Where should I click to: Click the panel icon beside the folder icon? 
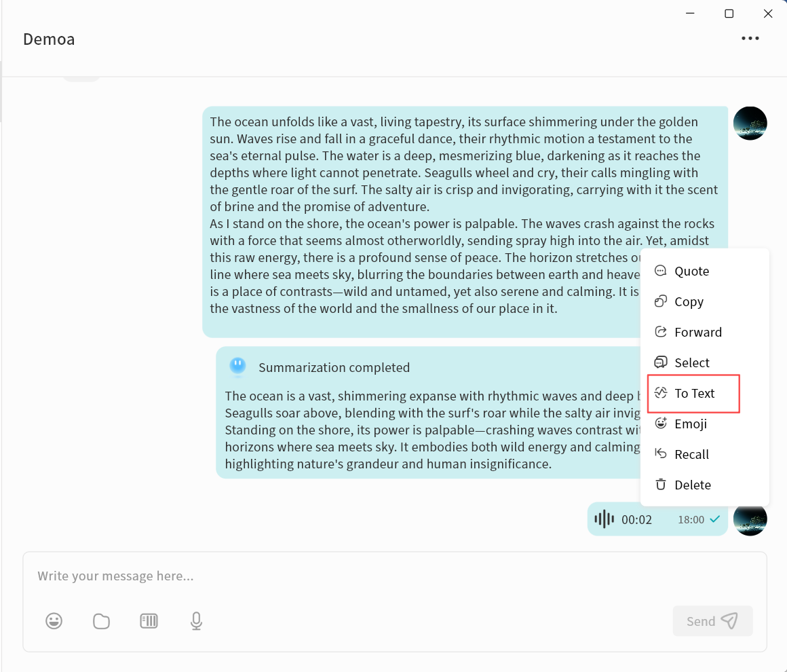(x=149, y=620)
